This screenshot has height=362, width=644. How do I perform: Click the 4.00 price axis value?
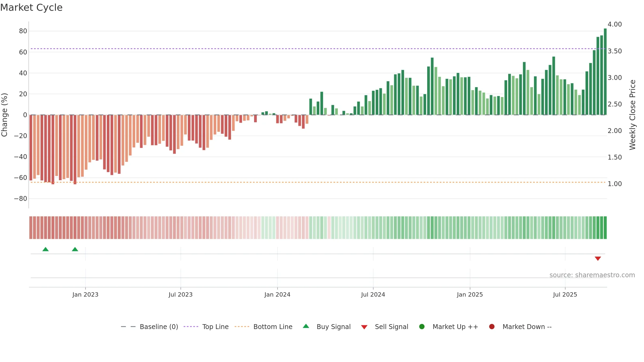coord(615,24)
